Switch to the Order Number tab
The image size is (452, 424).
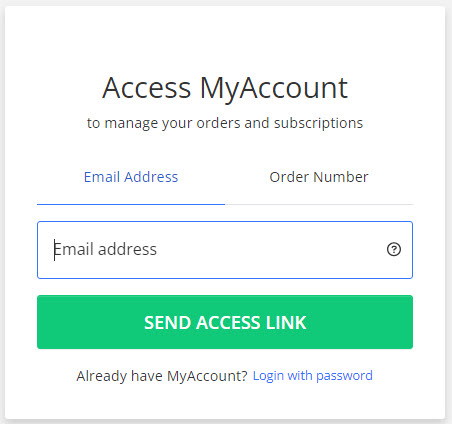(x=319, y=177)
